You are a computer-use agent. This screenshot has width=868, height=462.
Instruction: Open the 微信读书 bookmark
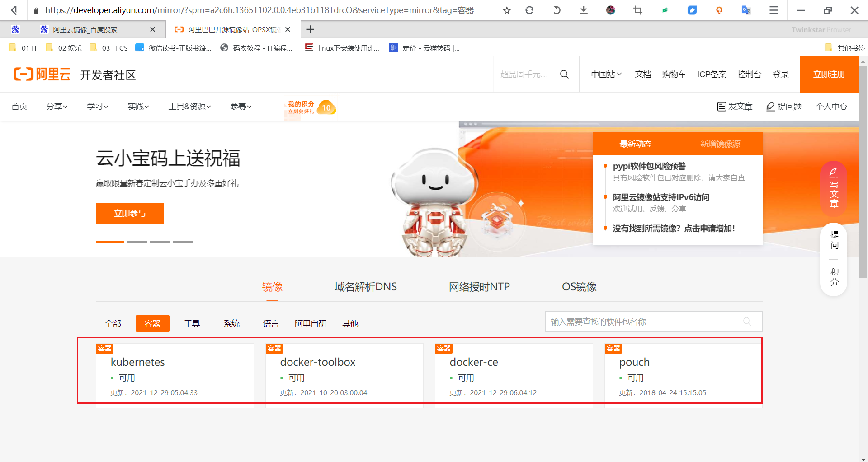(x=174, y=48)
